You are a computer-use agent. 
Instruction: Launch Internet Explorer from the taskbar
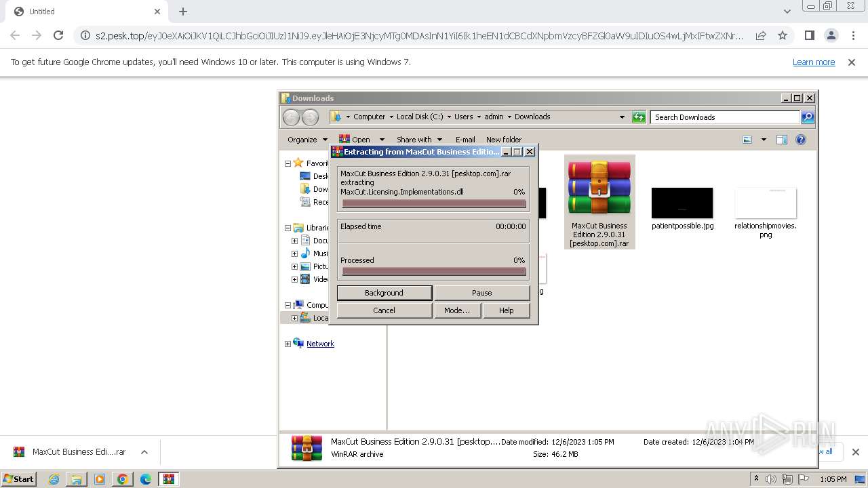pos(54,479)
